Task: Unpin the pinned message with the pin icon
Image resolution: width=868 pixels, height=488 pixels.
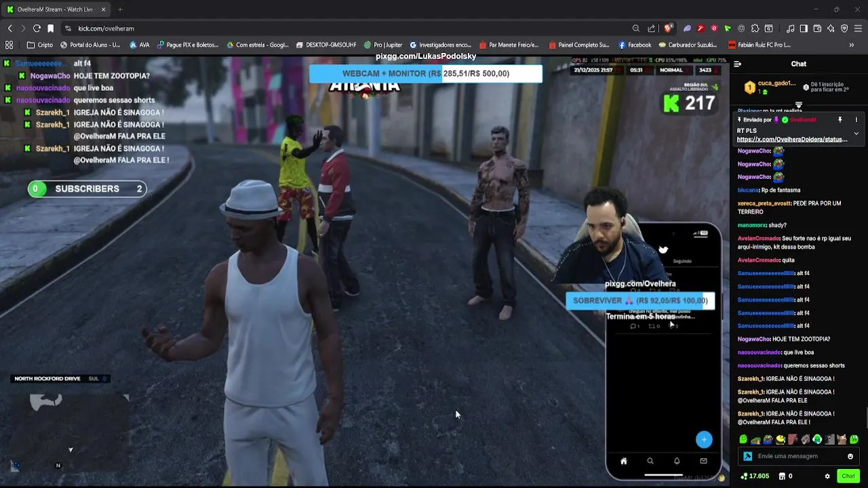Action: pos(840,120)
